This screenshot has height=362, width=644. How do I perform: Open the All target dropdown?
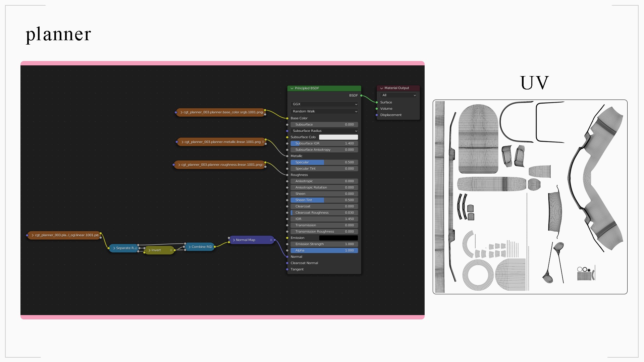coord(398,95)
